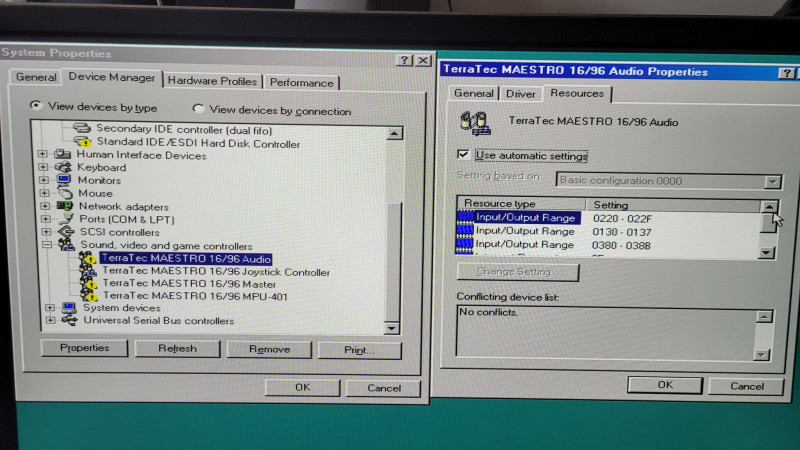Click the Universal Serial Bus controllers icon
The width and height of the screenshot is (800, 450).
click(69, 320)
